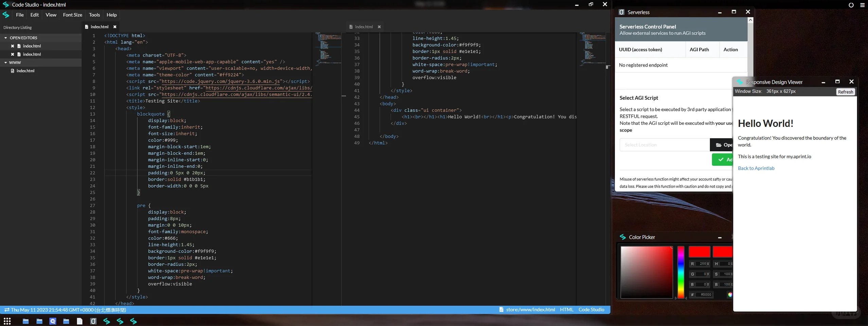868x326 pixels.
Task: Click the blank document icon in taskbar
Action: [79, 321]
